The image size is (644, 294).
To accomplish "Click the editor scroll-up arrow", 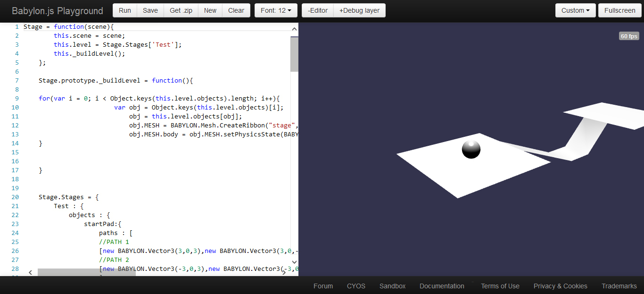I will 294,29.
